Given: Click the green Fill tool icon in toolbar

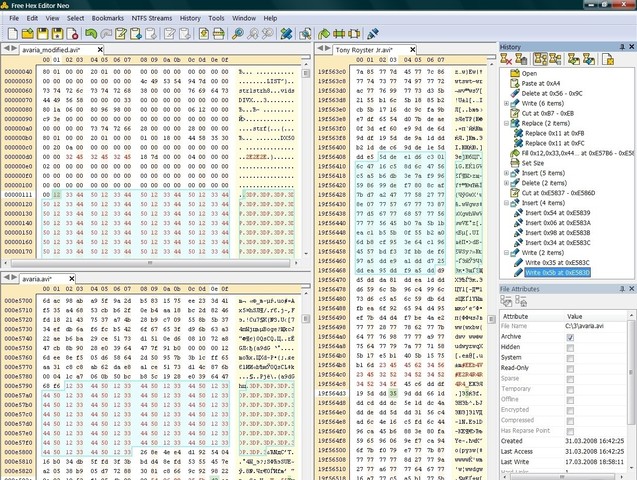Looking at the screenshot, I should [324, 34].
